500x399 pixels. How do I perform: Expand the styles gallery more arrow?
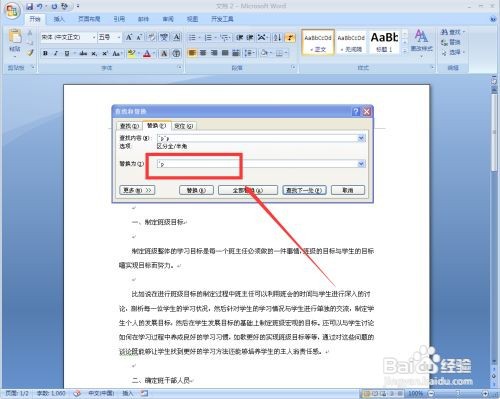(405, 51)
